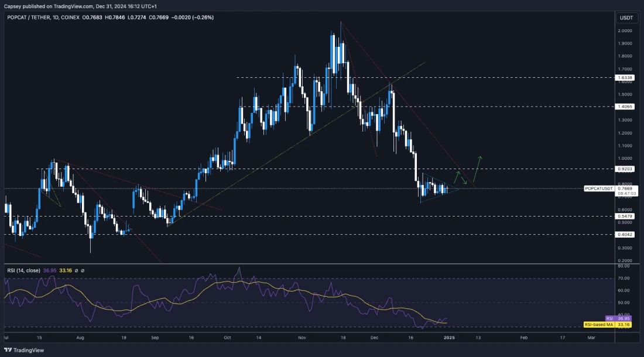Image resolution: width=644 pixels, height=357 pixels.
Task: Click the RSI (14, close) indicator title
Action: pos(23,270)
